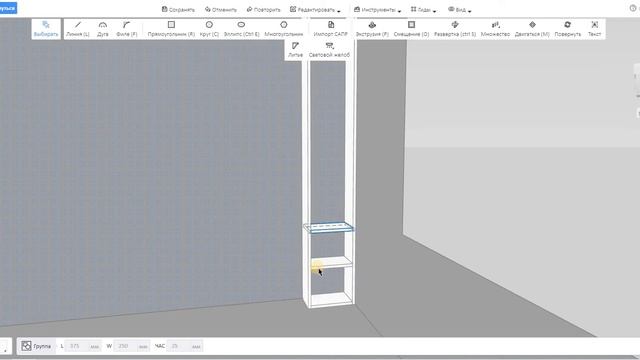640x360 pixels.
Task: Open the Вид view dropdown menu
Action: tap(460, 9)
